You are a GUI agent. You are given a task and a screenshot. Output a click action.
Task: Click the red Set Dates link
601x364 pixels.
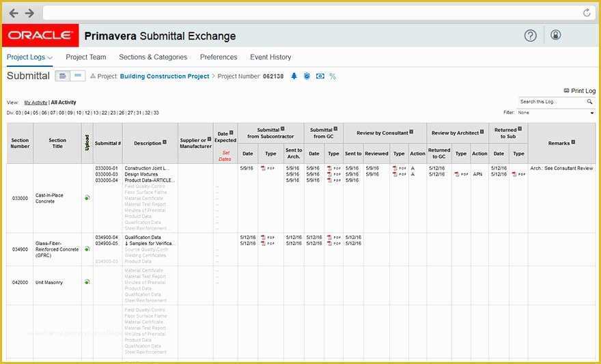[x=225, y=156]
